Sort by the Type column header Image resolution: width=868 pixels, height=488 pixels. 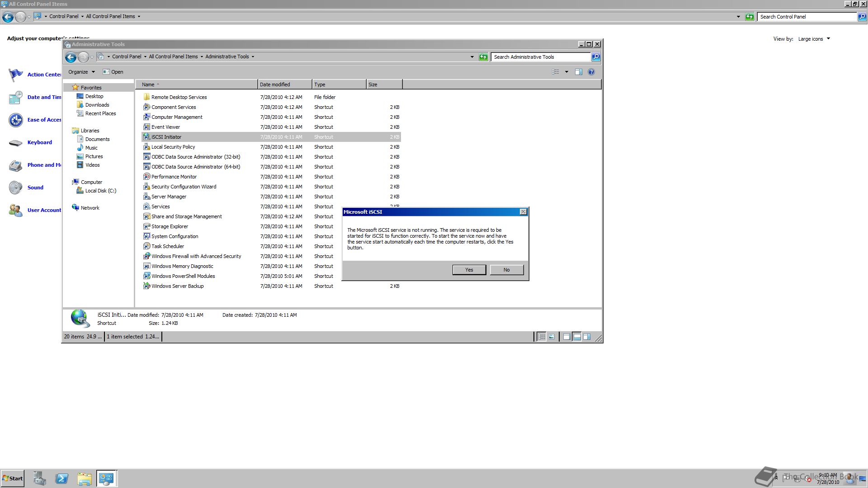[339, 84]
